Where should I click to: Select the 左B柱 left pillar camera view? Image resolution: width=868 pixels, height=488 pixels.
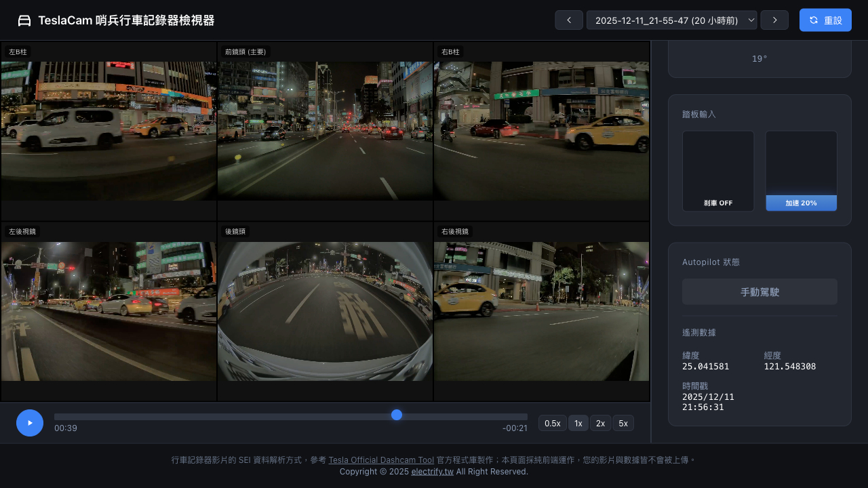pyautogui.click(x=108, y=131)
